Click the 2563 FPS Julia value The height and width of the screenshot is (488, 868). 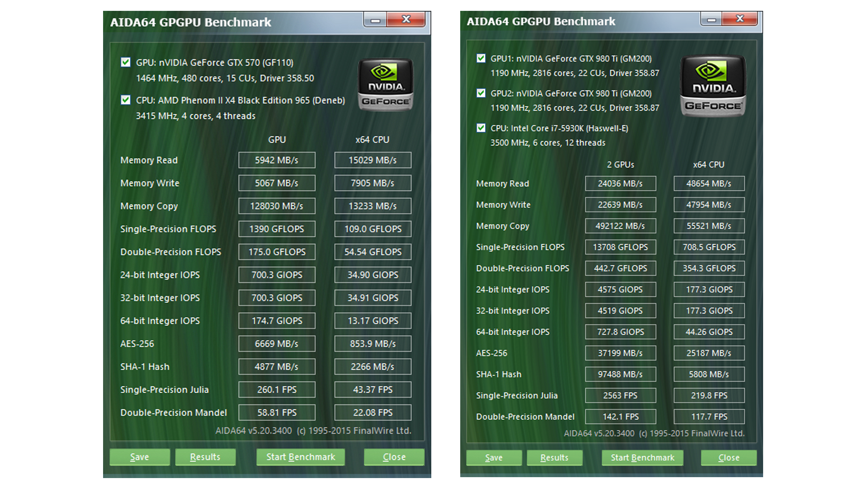click(x=620, y=395)
